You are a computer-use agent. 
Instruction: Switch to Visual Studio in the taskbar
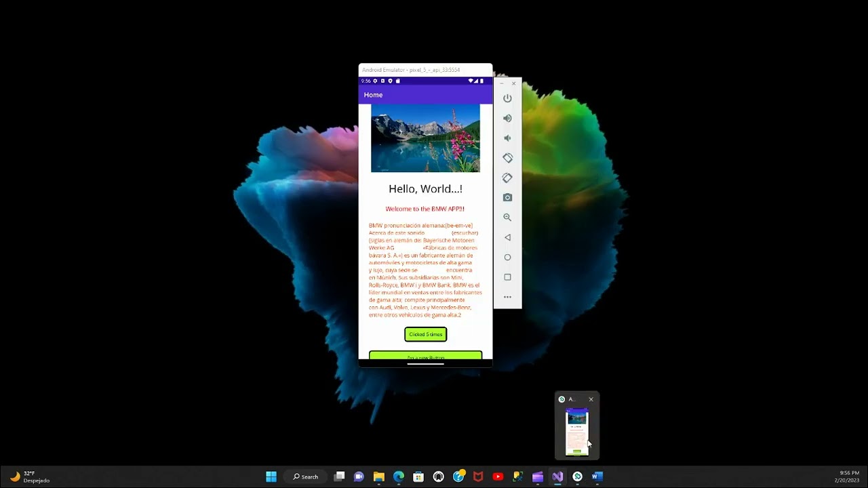coord(557,476)
